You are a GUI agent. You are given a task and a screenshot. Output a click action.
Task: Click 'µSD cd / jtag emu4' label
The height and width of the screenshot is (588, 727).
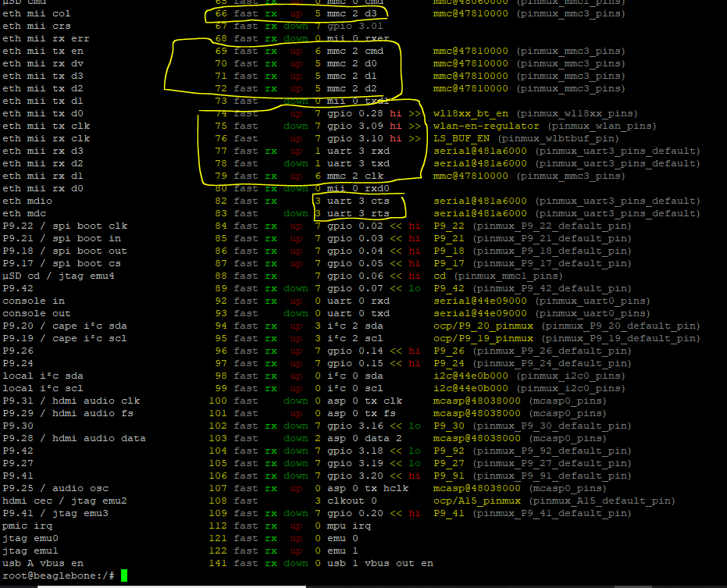[x=59, y=276]
